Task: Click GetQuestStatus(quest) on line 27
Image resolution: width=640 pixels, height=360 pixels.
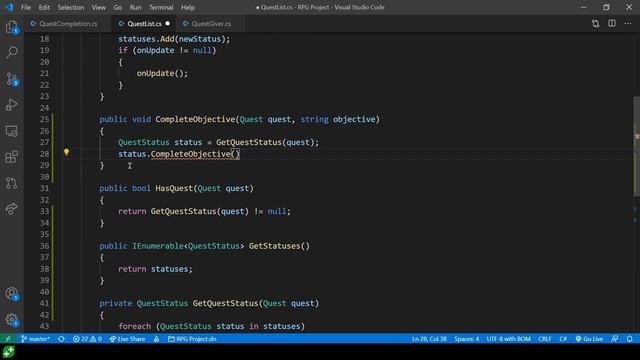Action: point(265,142)
